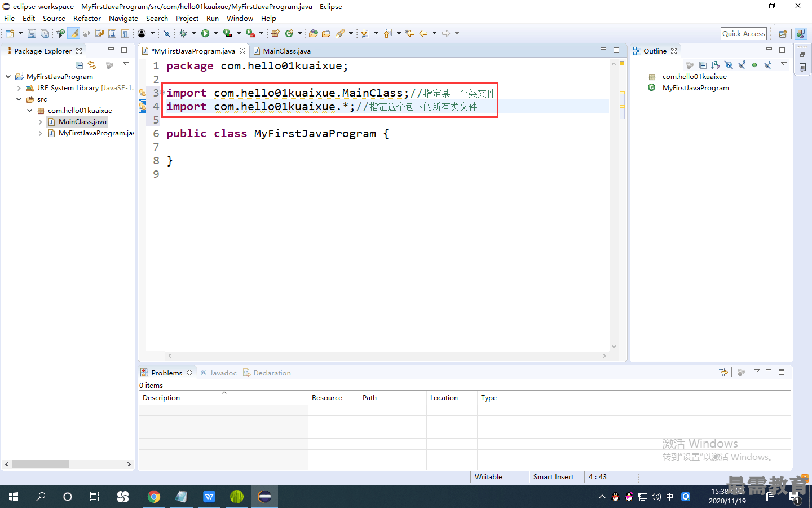Image resolution: width=812 pixels, height=508 pixels.
Task: Click the Description column header in Problems
Action: tap(223, 398)
